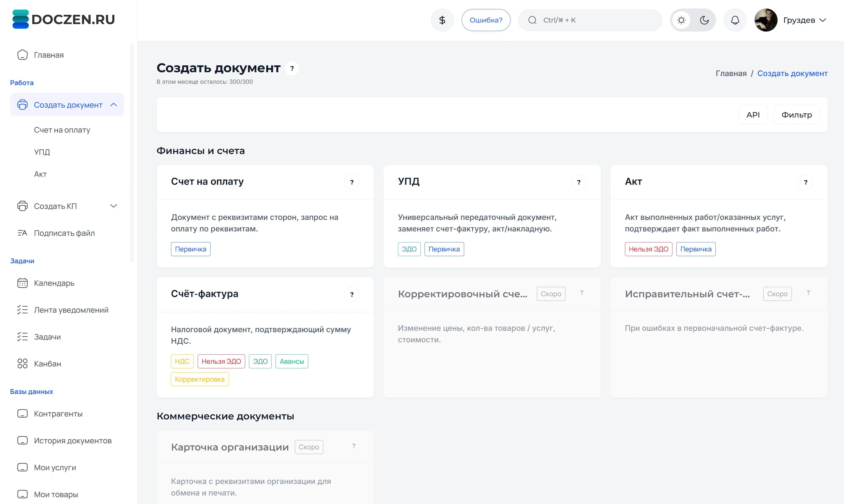Click the Ошибка? button
This screenshot has width=844, height=504.
(486, 20)
